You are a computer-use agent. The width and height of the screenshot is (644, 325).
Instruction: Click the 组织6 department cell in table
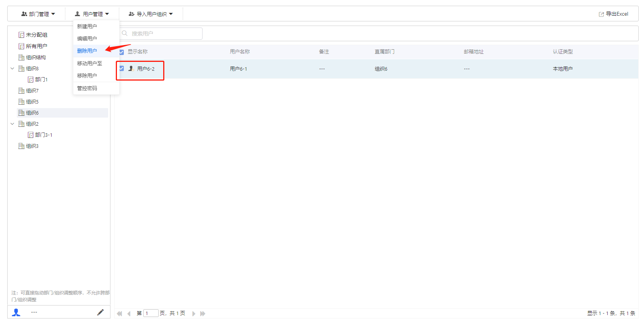tap(381, 69)
